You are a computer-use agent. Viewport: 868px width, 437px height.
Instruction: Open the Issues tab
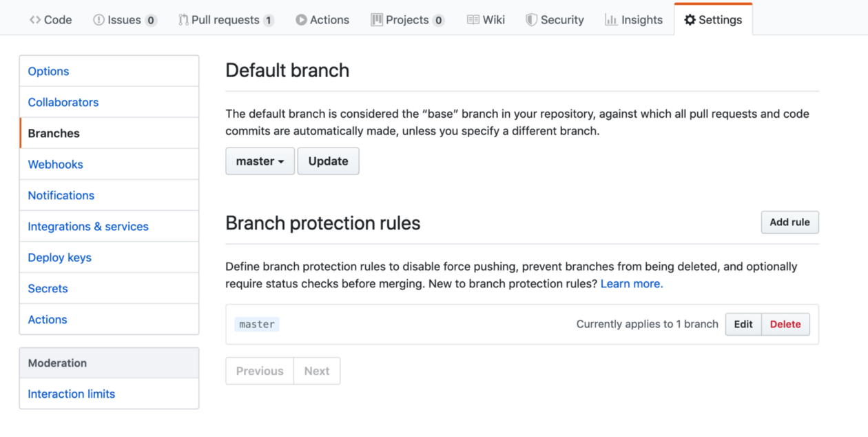click(x=125, y=20)
